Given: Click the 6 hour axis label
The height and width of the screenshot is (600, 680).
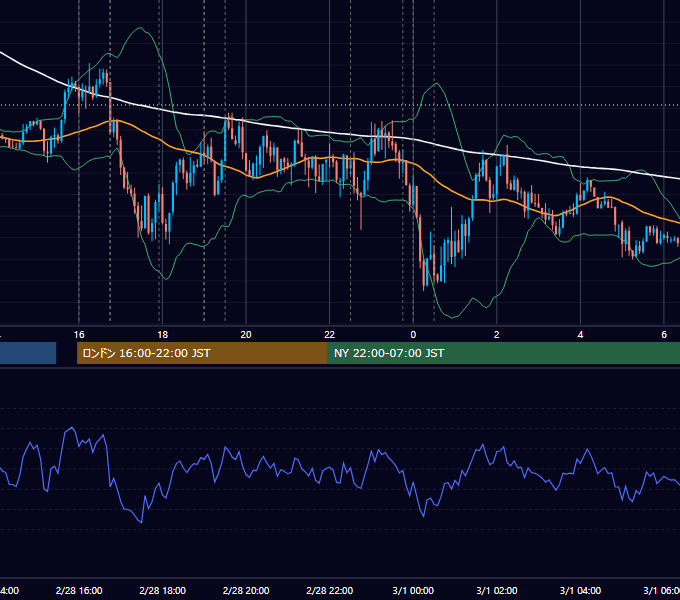Looking at the screenshot, I should click(664, 335).
